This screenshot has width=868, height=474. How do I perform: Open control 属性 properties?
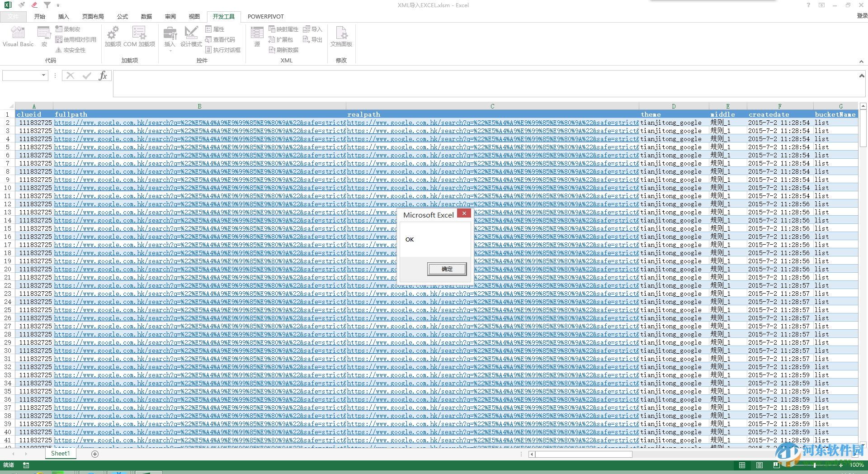pos(215,29)
